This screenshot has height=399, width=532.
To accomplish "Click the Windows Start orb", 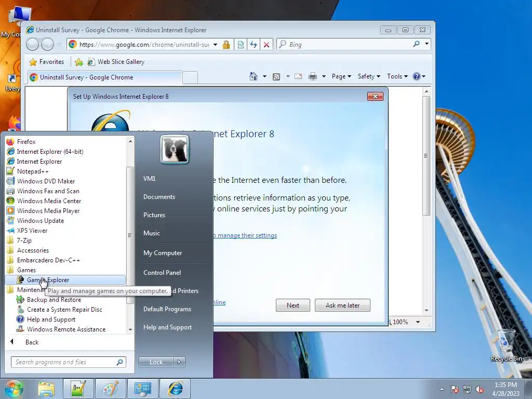I will (14, 389).
